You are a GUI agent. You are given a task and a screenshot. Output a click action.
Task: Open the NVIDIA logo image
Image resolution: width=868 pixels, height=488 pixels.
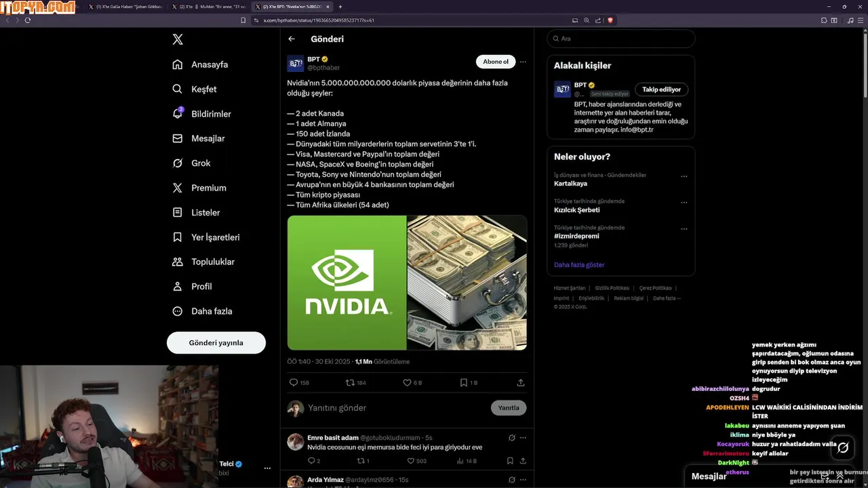347,283
